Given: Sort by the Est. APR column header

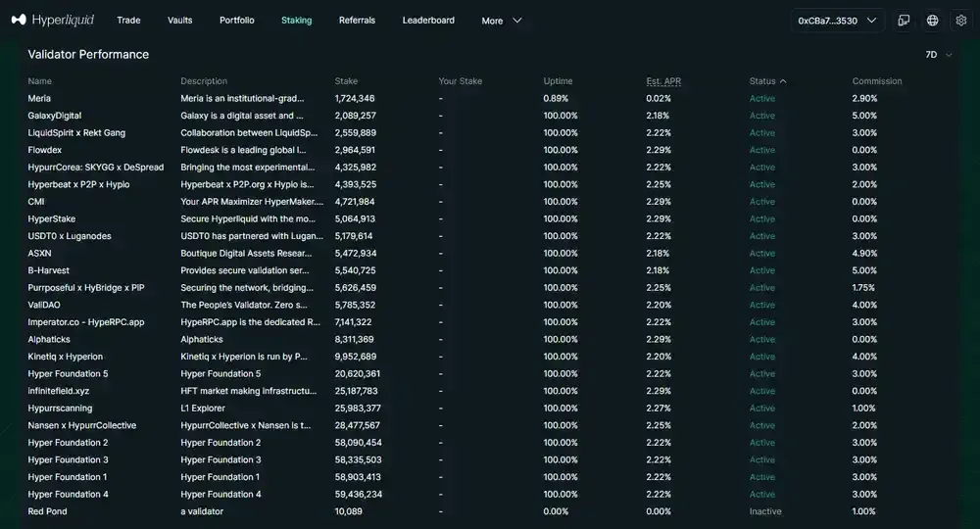Looking at the screenshot, I should pyautogui.click(x=663, y=81).
